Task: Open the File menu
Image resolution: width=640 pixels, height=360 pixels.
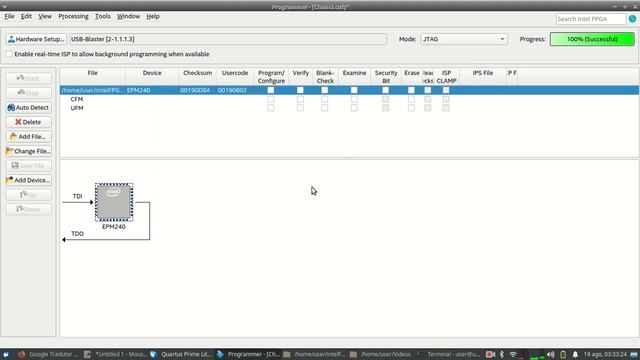Action: pos(9,16)
